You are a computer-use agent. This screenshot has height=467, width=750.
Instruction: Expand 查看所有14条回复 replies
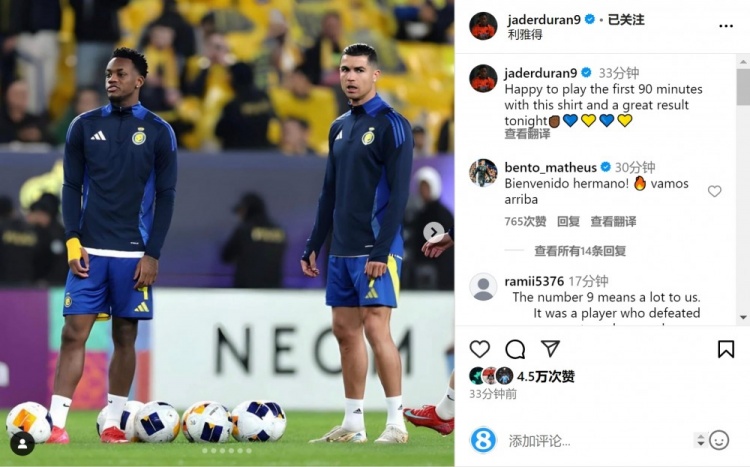(580, 251)
